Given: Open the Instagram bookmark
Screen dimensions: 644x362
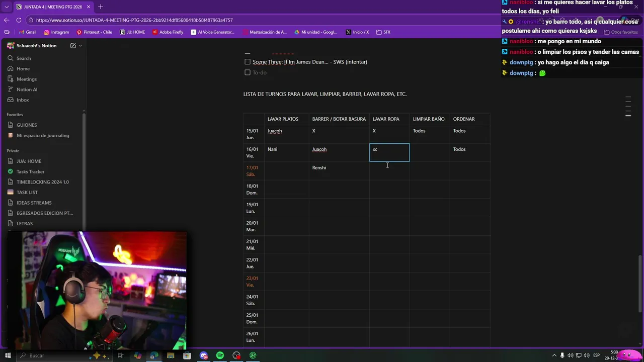Looking at the screenshot, I should [56, 32].
